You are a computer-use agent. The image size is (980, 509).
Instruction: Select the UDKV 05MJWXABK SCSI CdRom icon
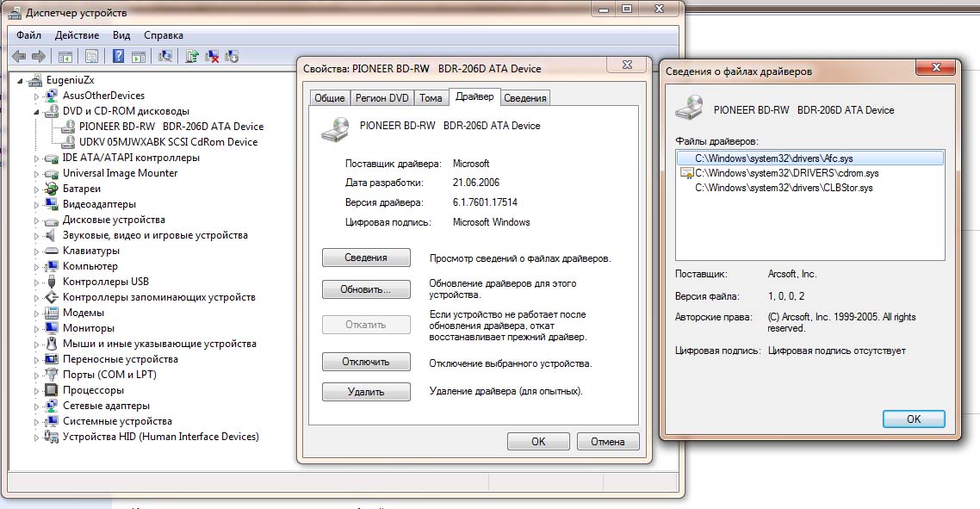pyautogui.click(x=67, y=142)
